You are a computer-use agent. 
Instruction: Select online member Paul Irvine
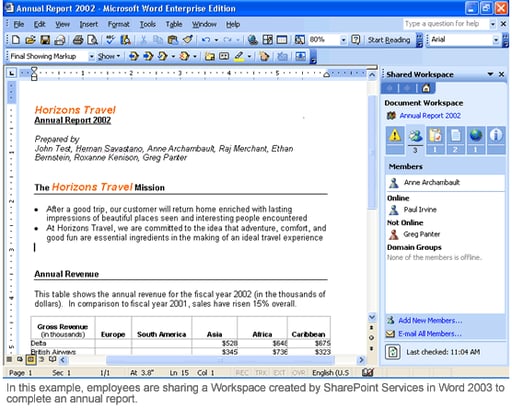click(x=420, y=209)
